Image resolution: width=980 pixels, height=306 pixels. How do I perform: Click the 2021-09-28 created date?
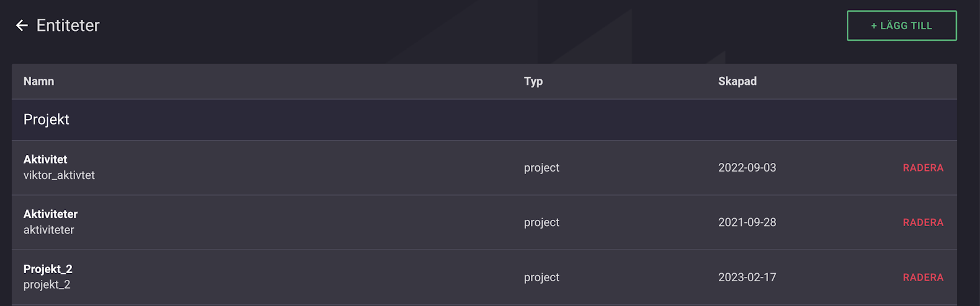tap(747, 222)
